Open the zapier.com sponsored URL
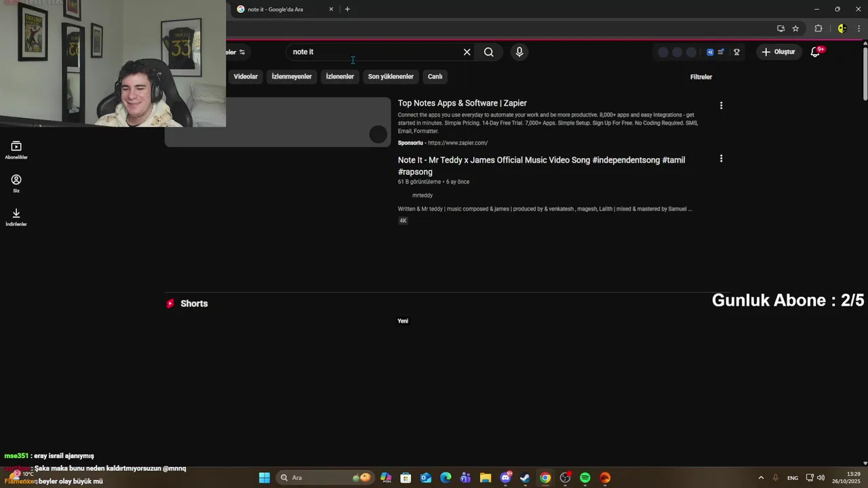Screen dimensions: 868x488 click(x=458, y=143)
